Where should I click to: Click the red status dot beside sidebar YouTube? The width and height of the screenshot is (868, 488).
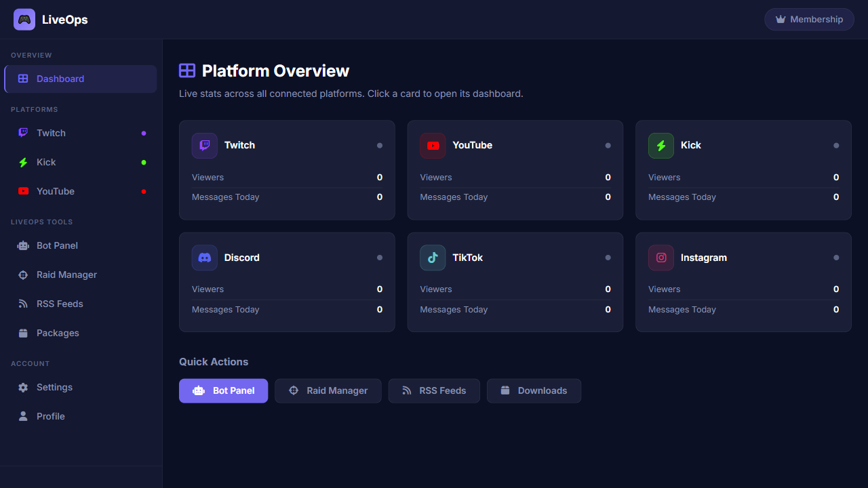point(144,191)
